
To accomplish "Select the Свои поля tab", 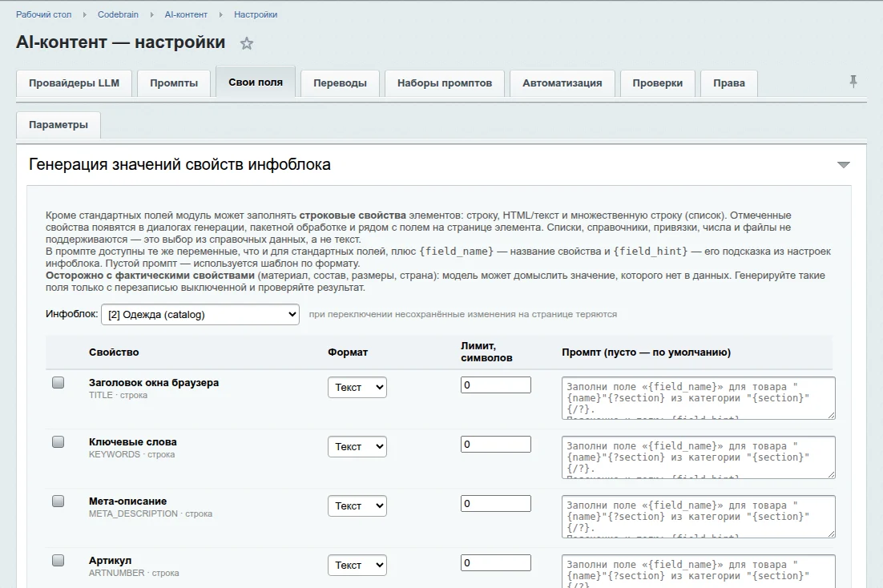I will 256,83.
